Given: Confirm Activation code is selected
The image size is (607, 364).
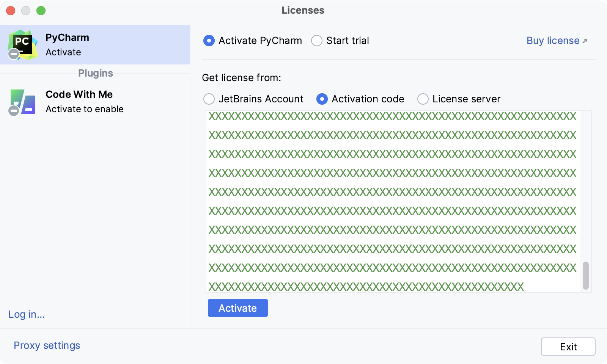Looking at the screenshot, I should (322, 99).
